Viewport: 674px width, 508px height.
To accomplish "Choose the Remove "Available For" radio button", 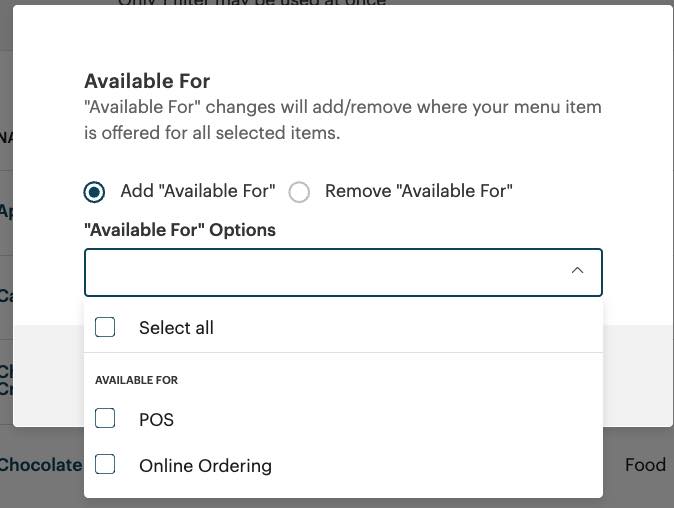I will (x=299, y=192).
